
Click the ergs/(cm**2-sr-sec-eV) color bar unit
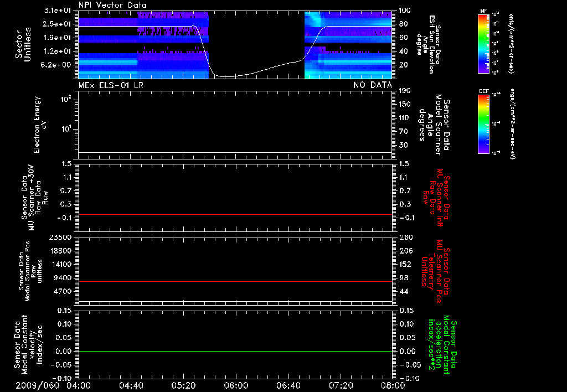[x=513, y=124]
